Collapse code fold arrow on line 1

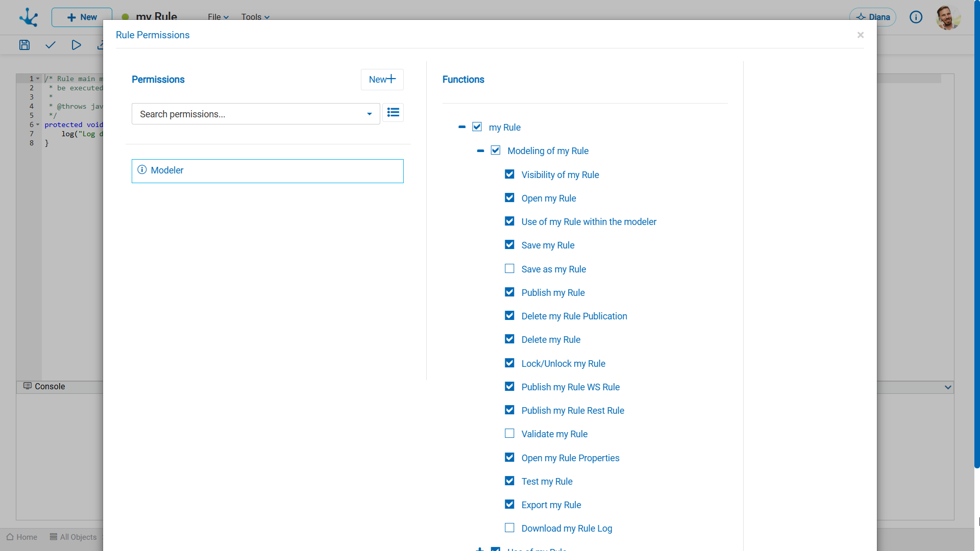[x=38, y=79]
